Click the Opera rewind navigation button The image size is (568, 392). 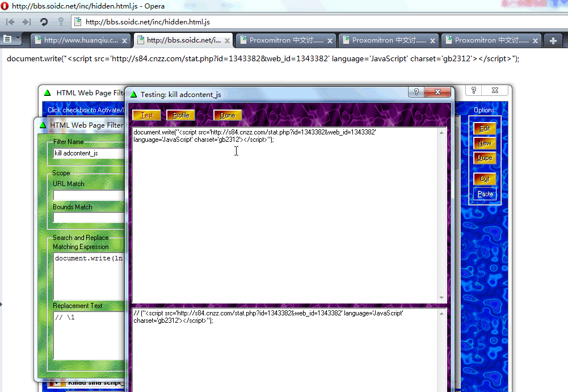[x=10, y=22]
